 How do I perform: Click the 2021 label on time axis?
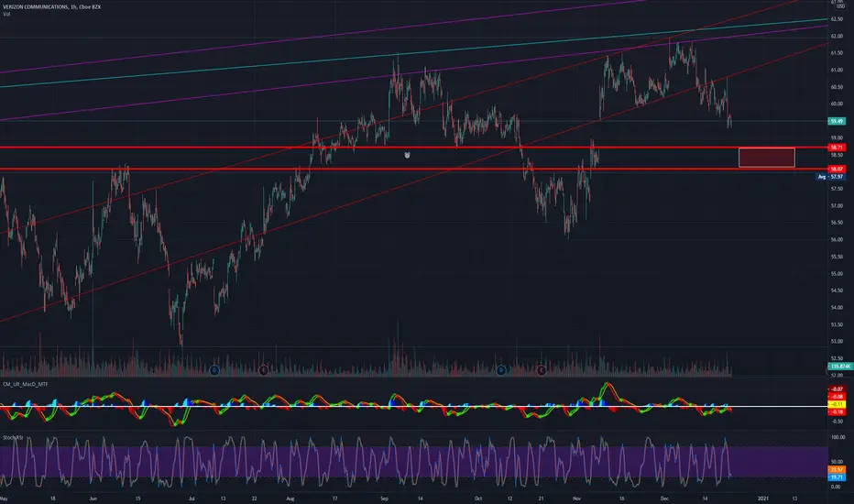[763, 499]
